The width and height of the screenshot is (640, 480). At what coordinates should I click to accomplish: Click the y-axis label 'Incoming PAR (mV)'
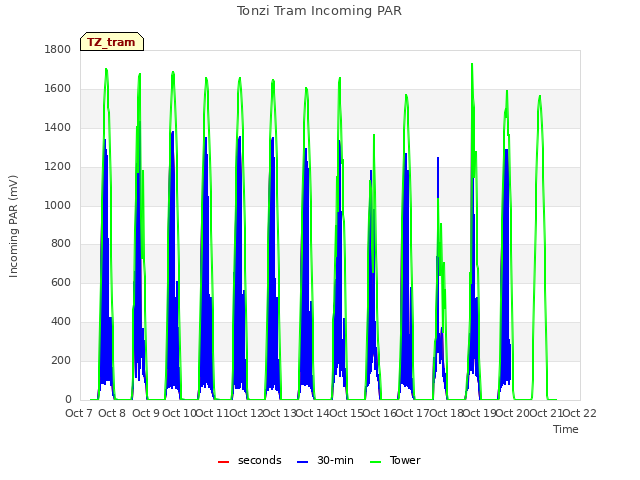point(13,226)
